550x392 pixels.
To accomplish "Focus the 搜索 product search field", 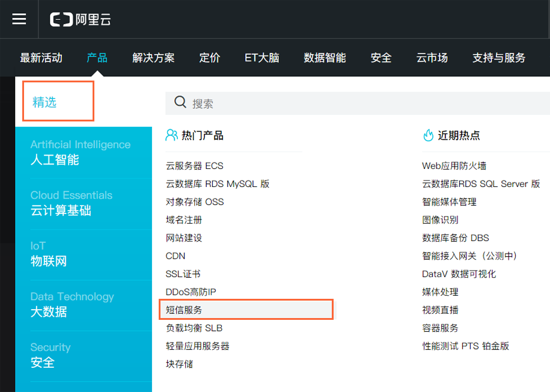I will click(x=358, y=103).
